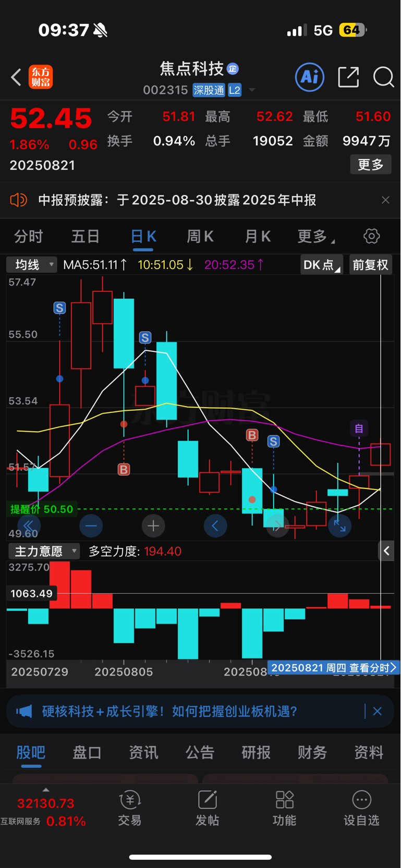401x868 pixels.
Task: Close the 硬核科技 promo banner
Action: point(378,711)
